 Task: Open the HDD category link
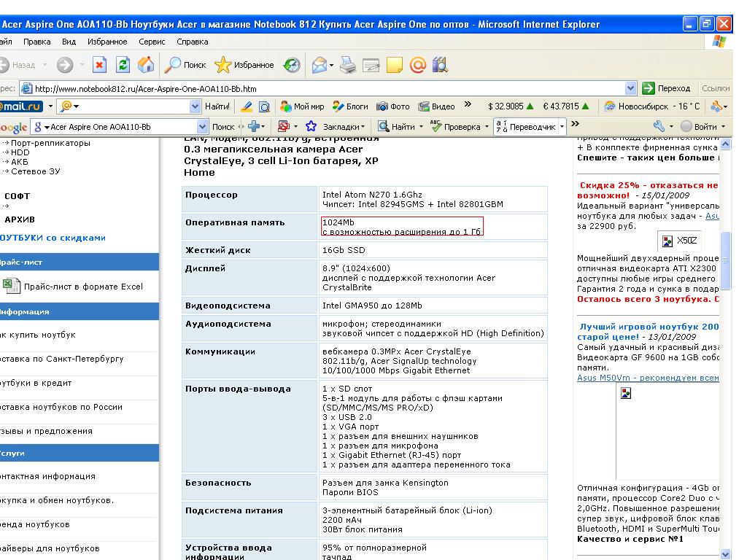tap(20, 152)
